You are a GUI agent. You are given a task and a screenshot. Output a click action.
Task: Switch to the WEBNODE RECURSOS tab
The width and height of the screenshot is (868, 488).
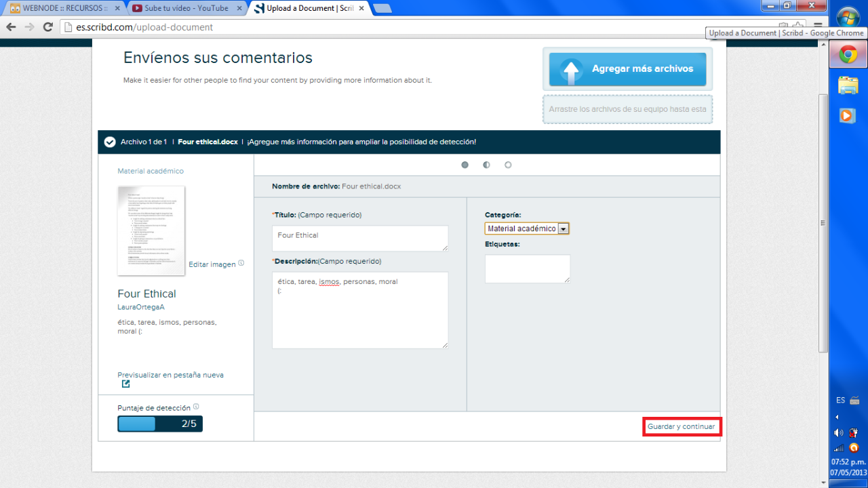(61, 8)
